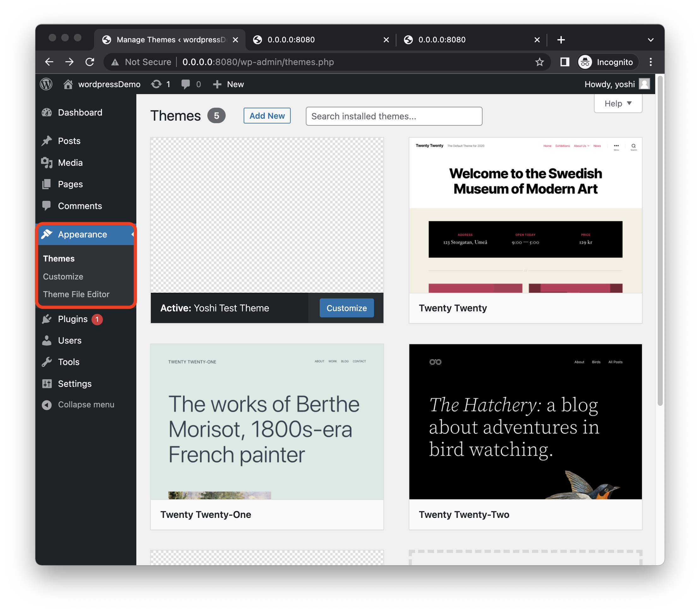Click the Tools wrench icon
Viewport: 700px width, 612px height.
pos(47,362)
